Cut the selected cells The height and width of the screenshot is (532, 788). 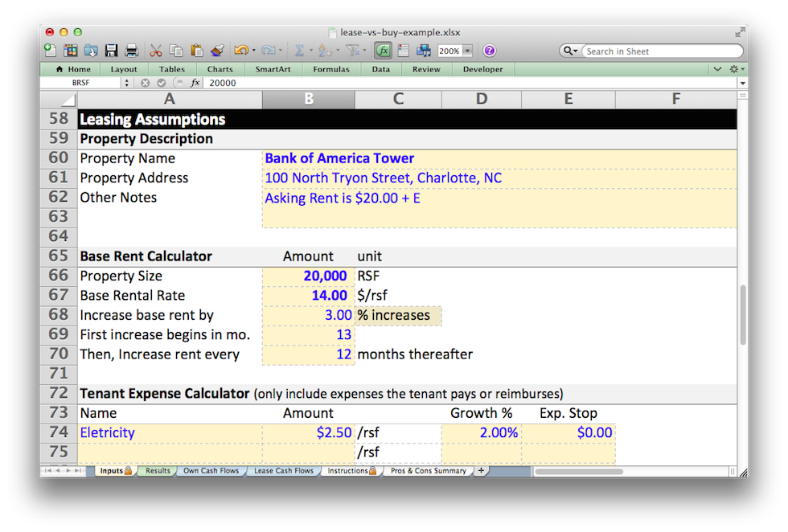coord(157,50)
